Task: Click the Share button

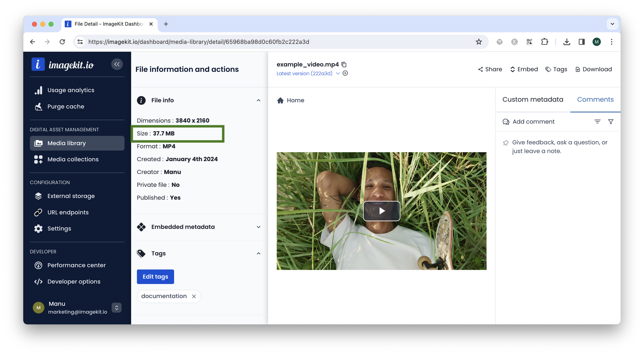Action: (490, 69)
